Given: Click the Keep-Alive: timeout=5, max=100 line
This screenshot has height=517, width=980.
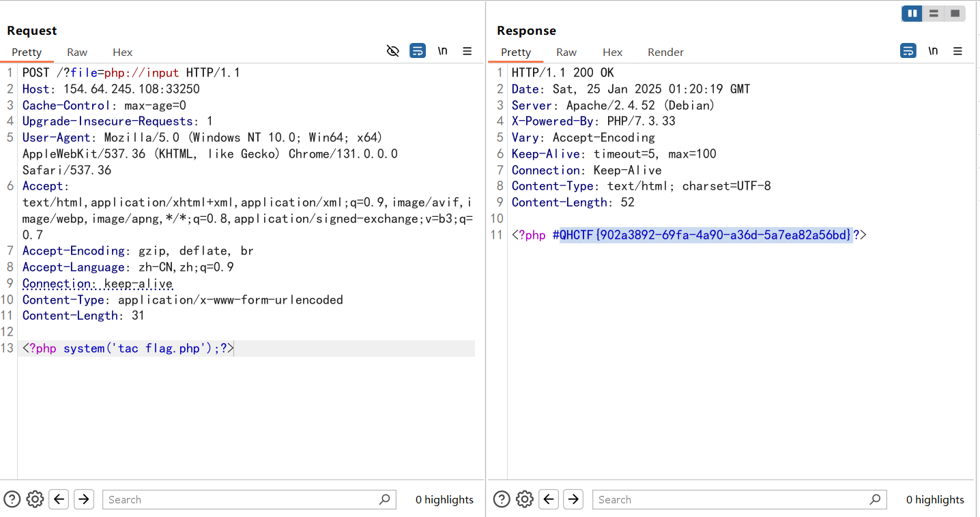Looking at the screenshot, I should 614,154.
